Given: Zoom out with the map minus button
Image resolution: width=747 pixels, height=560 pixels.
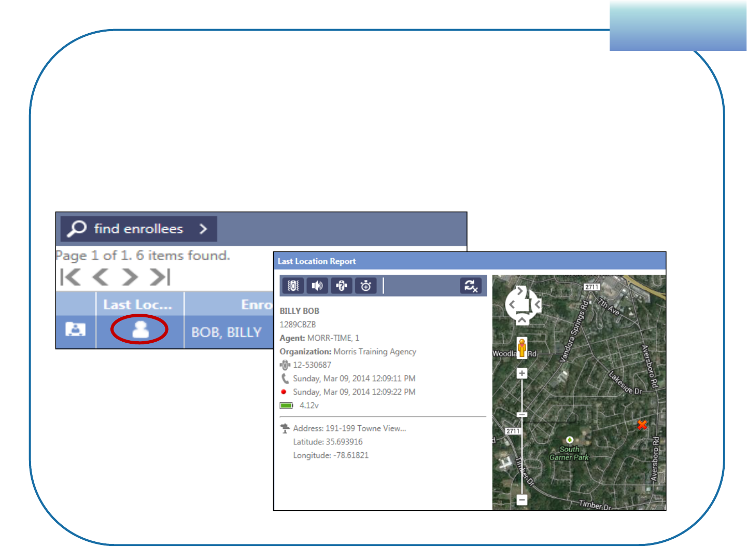Looking at the screenshot, I should (x=522, y=500).
